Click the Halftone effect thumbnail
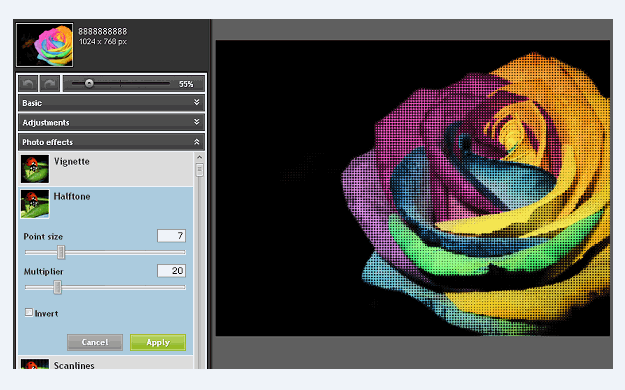The height and width of the screenshot is (390, 625). coord(35,204)
